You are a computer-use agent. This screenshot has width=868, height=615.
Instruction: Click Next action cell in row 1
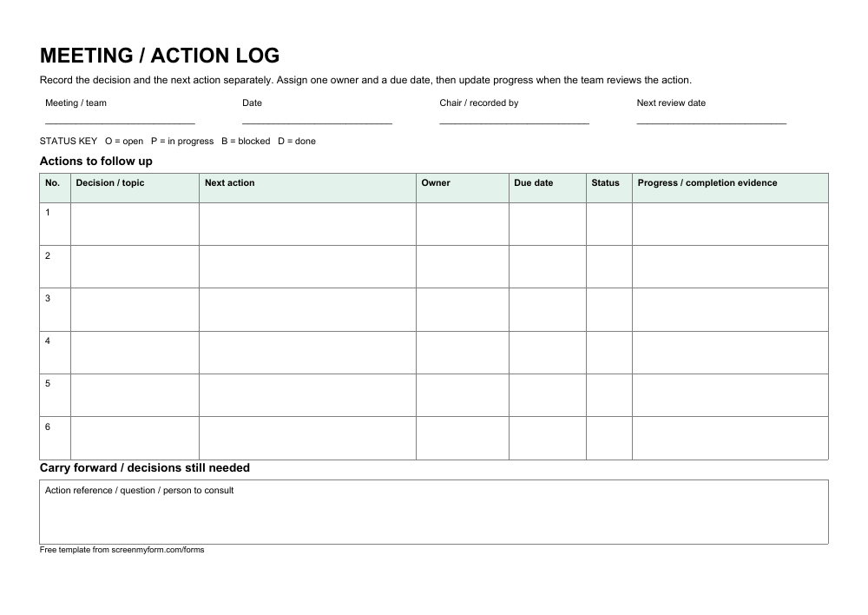point(308,224)
